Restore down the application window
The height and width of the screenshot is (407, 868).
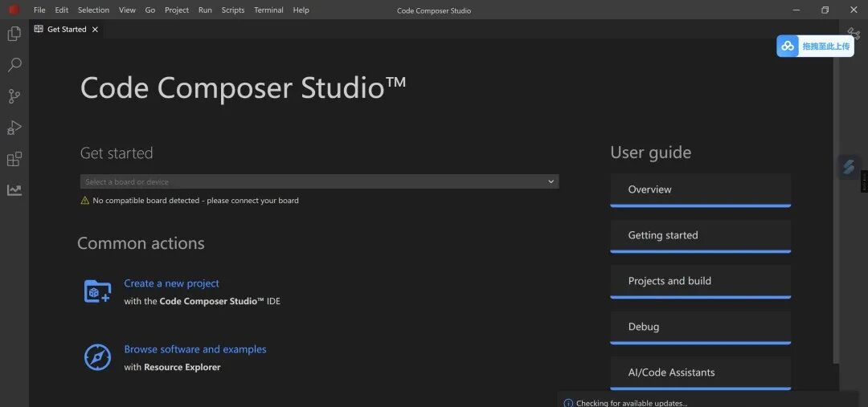tap(825, 10)
